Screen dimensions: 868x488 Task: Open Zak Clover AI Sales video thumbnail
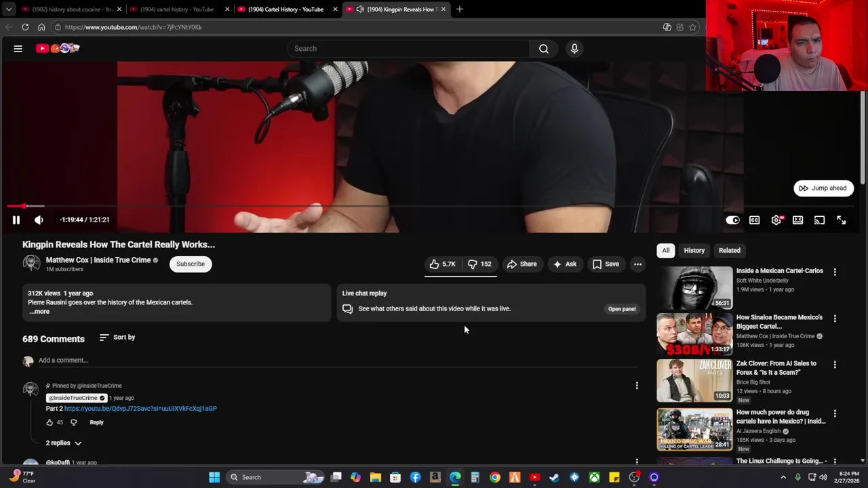(x=694, y=380)
